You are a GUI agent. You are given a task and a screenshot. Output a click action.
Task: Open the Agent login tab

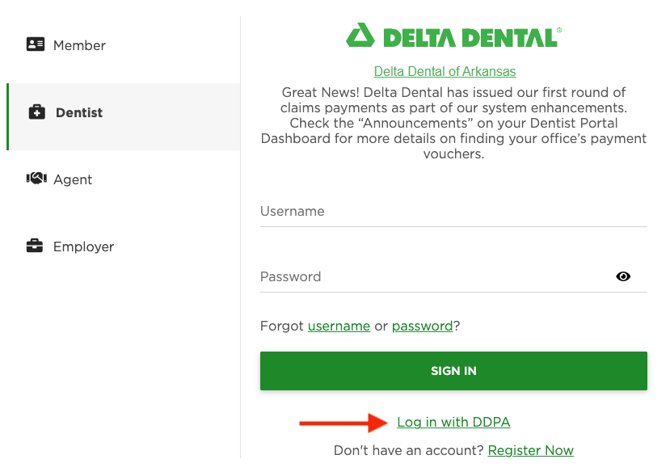73,180
